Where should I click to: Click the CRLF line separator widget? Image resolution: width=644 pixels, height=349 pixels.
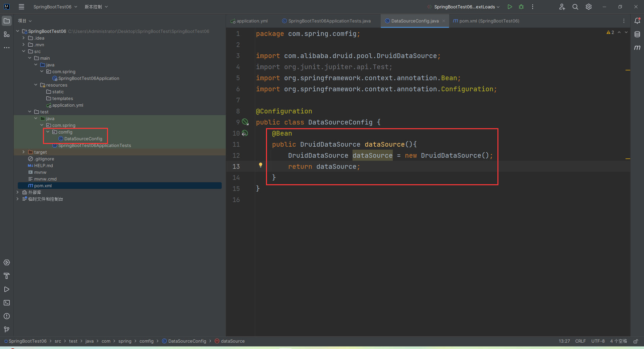click(x=580, y=341)
